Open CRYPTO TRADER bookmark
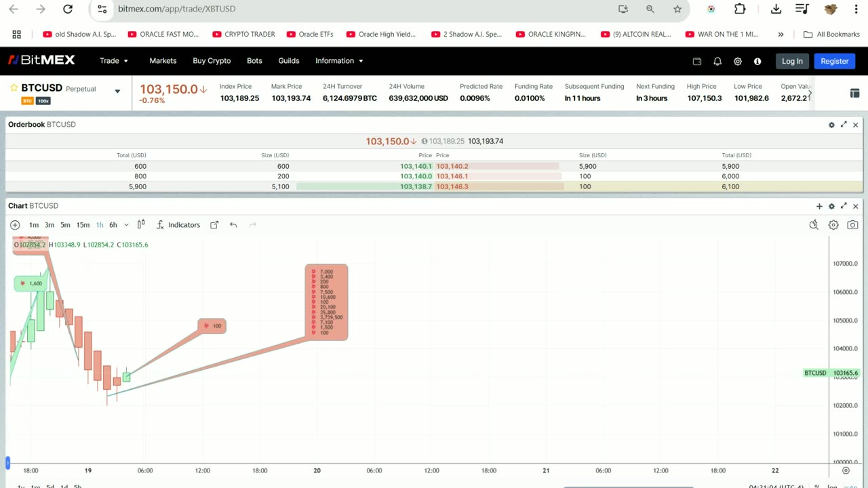 tap(244, 35)
